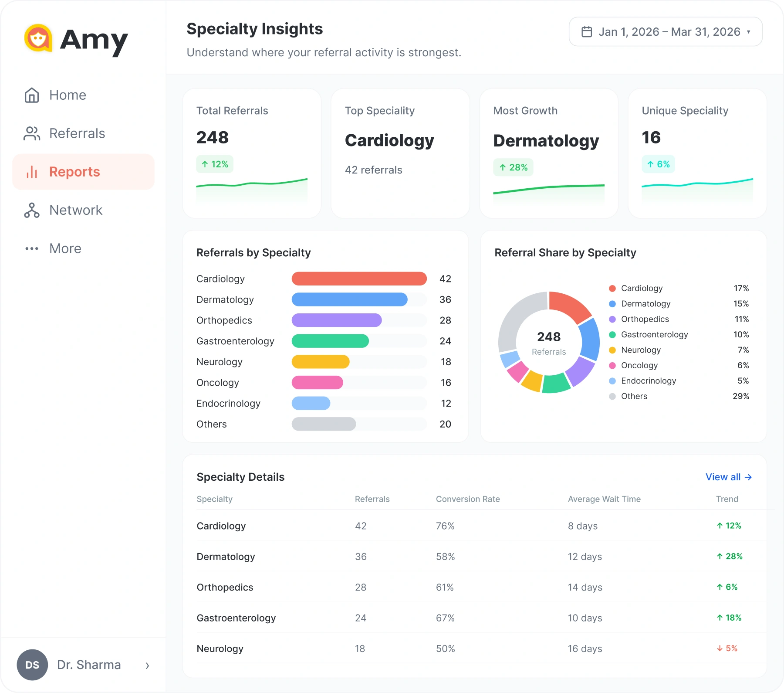The width and height of the screenshot is (784, 693).
Task: Click the Network nodes icon
Action: (x=32, y=210)
